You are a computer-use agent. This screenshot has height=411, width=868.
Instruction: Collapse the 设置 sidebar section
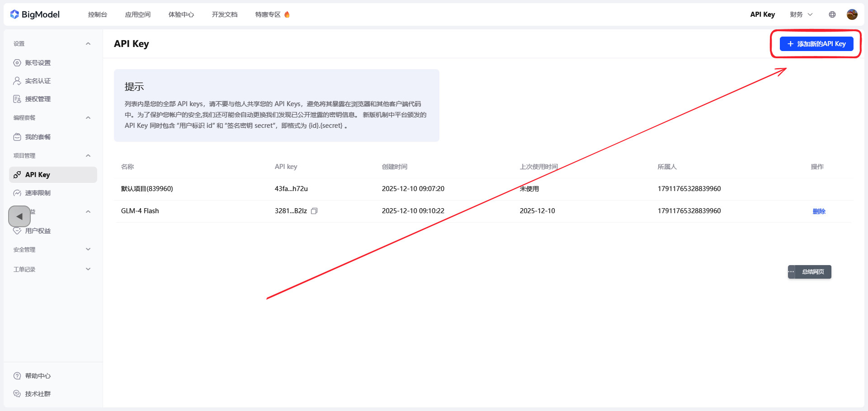point(88,44)
